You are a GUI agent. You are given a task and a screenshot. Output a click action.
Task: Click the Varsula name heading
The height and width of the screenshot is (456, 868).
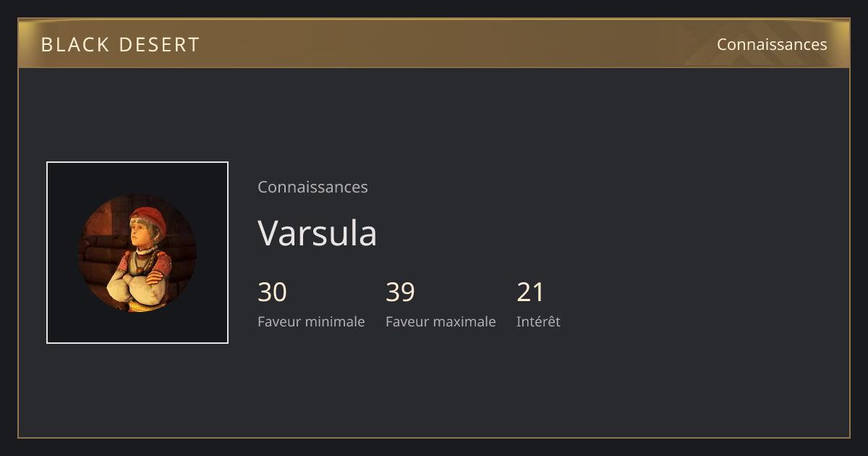tap(317, 233)
